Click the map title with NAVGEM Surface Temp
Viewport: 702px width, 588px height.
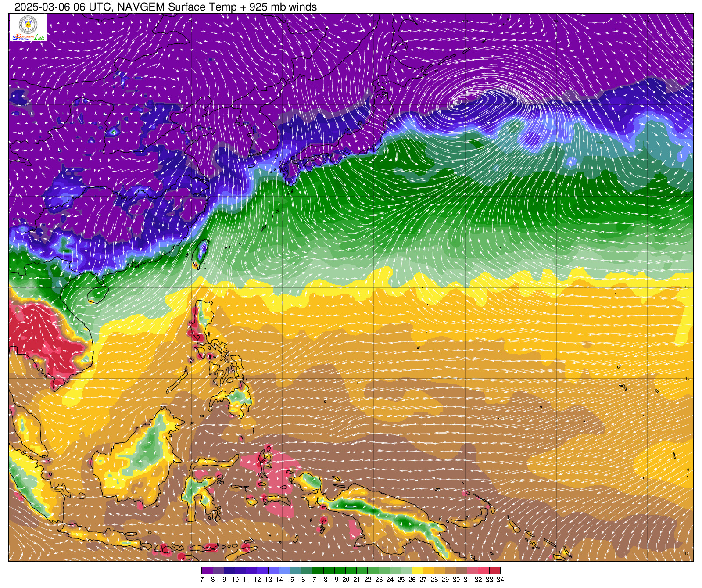click(165, 7)
